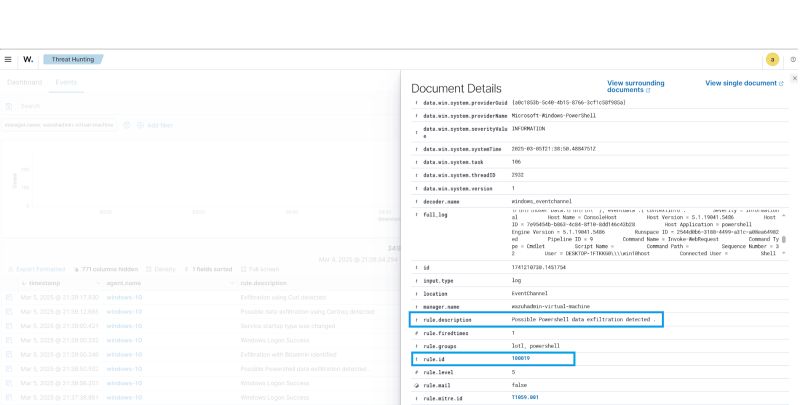Follow the View surrounding documents link
This screenshot has height=405, width=800.
[636, 86]
